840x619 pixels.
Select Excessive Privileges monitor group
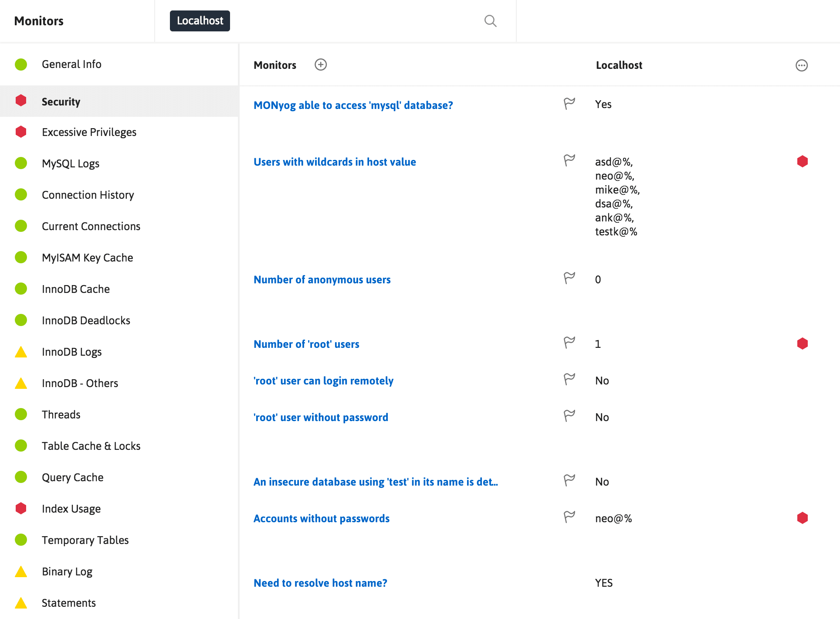pos(89,132)
